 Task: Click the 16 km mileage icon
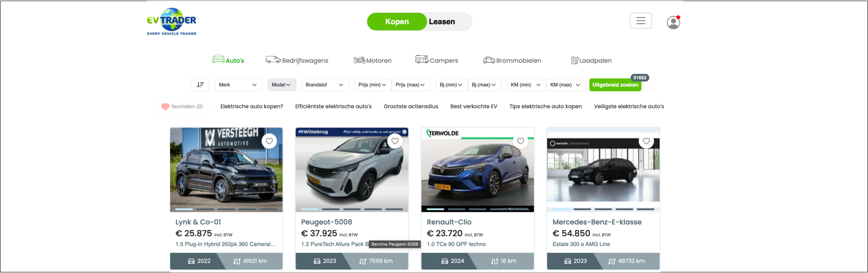pyautogui.click(x=495, y=261)
